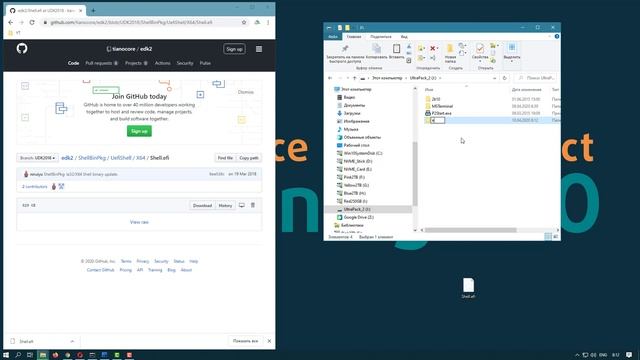The image size is (640, 360).
Task: Click the Find file button
Action: click(225, 158)
